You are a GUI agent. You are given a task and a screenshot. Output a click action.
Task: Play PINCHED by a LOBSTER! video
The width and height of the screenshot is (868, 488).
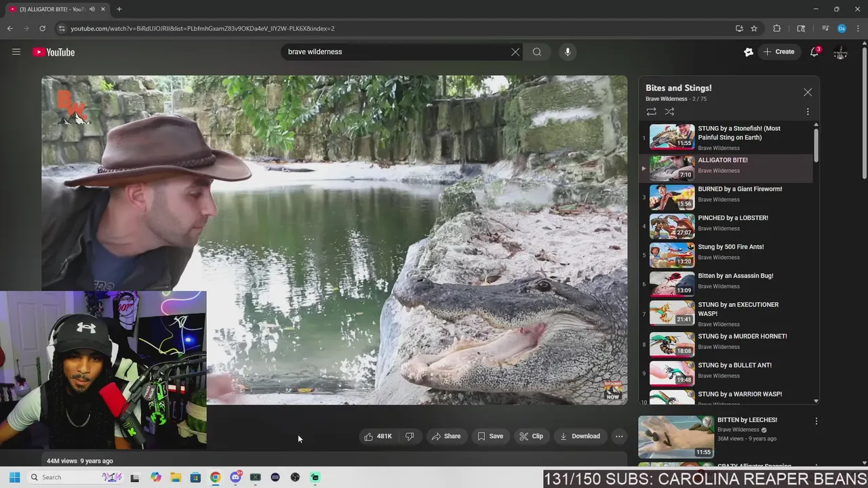coord(726,226)
